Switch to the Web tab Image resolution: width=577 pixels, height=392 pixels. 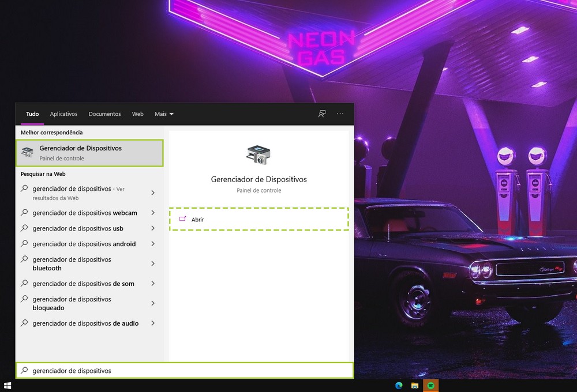click(x=138, y=114)
